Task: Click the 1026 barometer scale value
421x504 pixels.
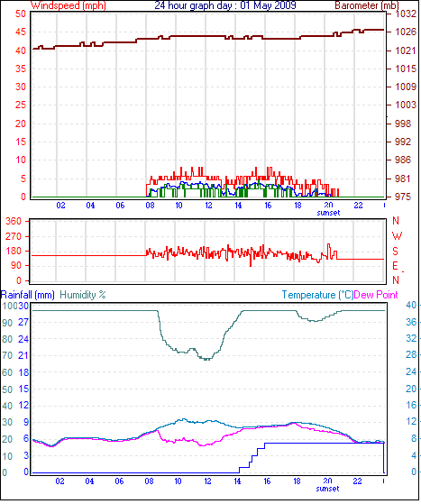Action: click(x=406, y=32)
